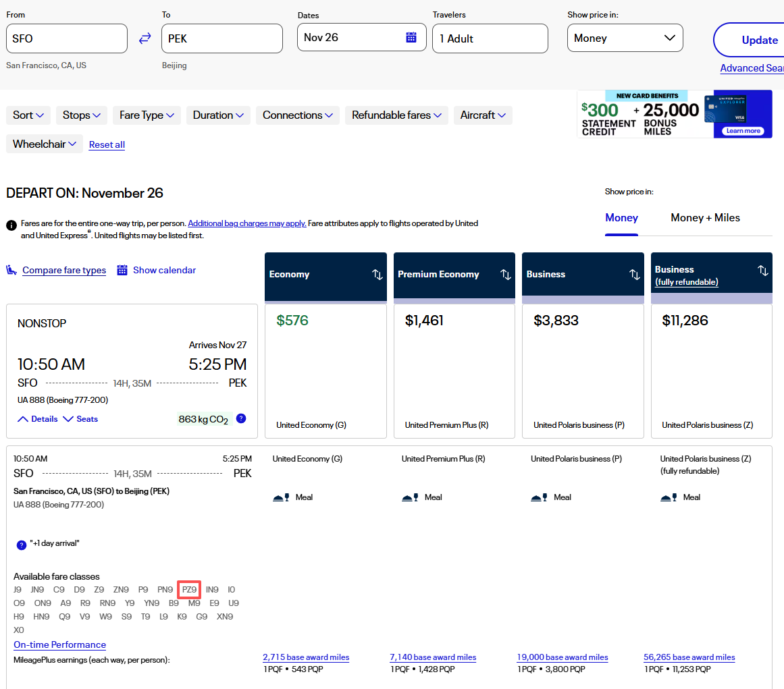Click the "+1 day arrival" question mark icon
Image resolution: width=784 pixels, height=689 pixels.
(22, 544)
